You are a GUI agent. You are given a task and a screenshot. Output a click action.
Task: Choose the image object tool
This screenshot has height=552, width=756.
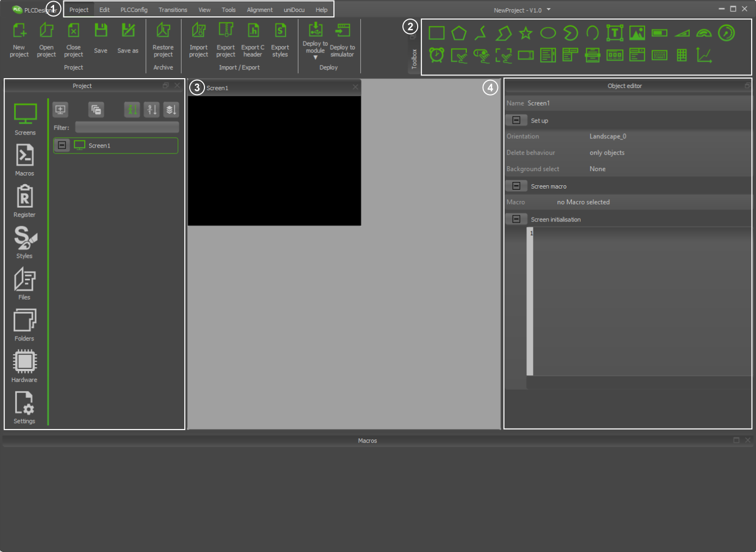coord(637,33)
